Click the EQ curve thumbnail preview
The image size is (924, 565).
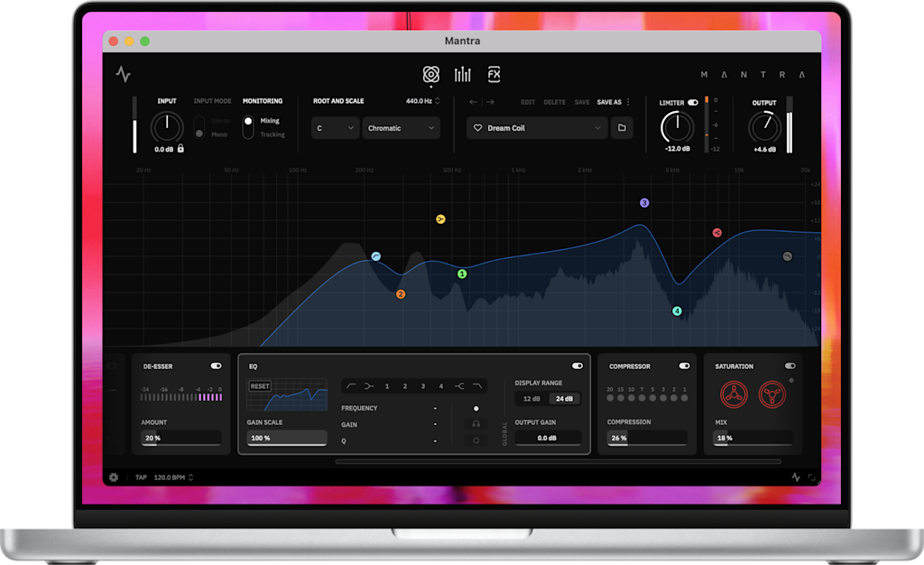tap(287, 394)
